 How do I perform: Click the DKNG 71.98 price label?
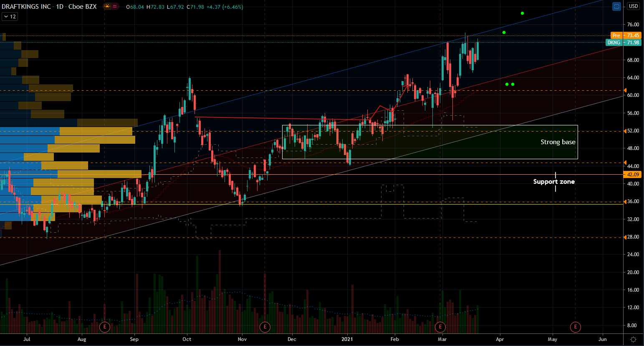point(623,42)
